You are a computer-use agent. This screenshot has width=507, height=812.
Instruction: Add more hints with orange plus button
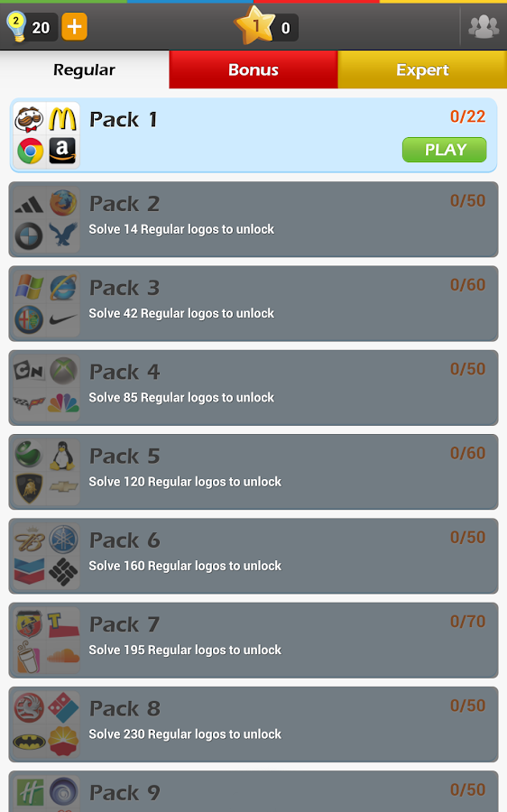(x=74, y=27)
